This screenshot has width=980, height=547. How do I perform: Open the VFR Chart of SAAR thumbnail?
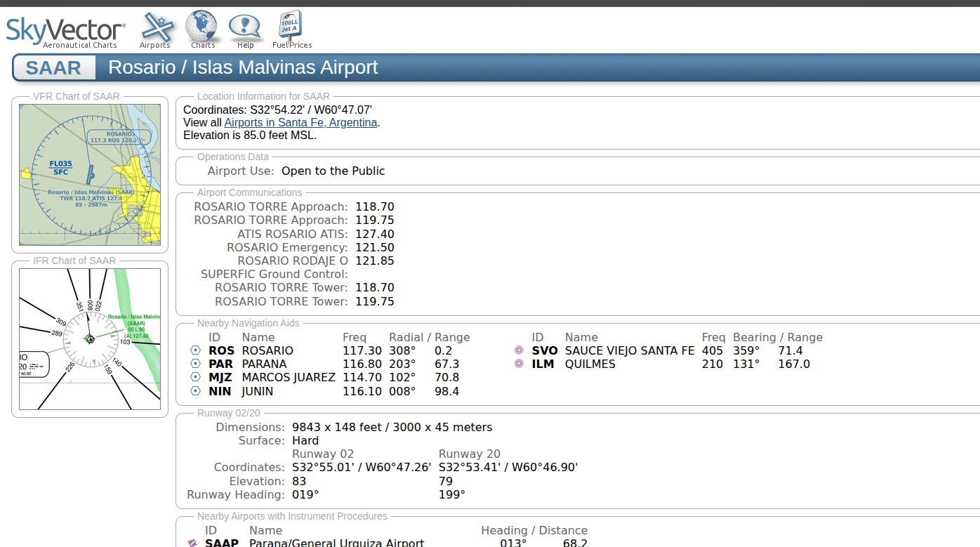click(90, 175)
